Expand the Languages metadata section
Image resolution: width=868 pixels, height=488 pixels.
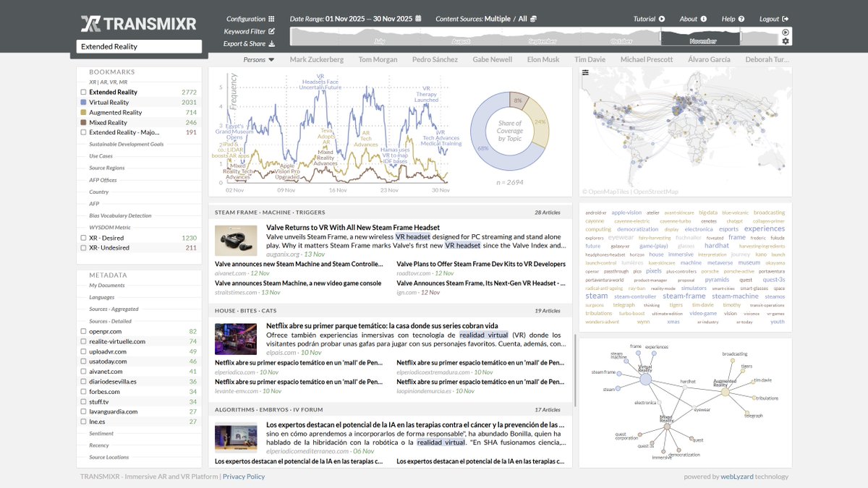(102, 297)
